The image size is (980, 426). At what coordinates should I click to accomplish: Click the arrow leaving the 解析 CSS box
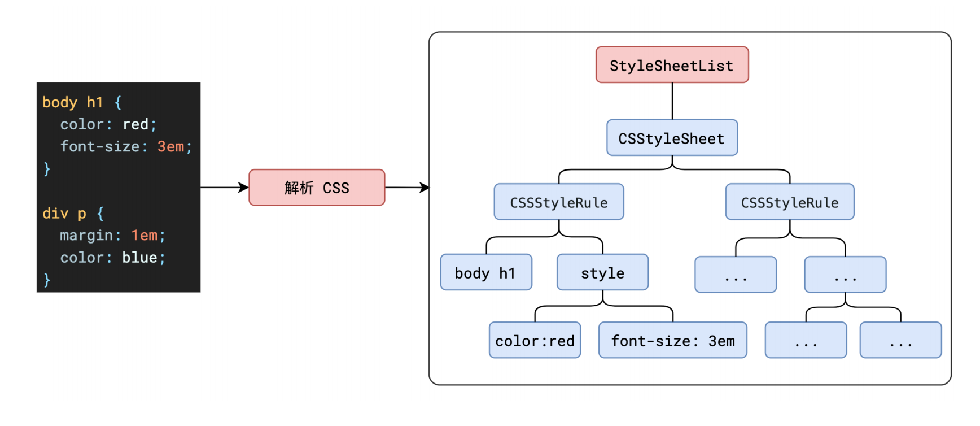pos(407,188)
